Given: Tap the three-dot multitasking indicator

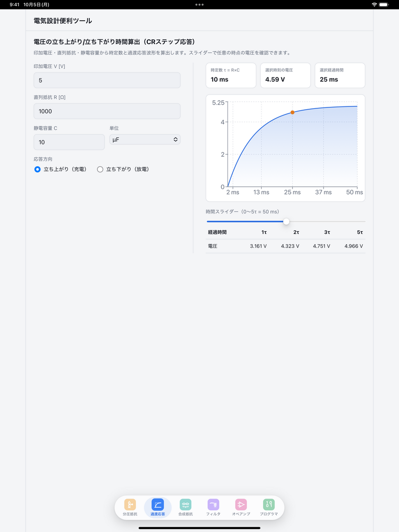Looking at the screenshot, I should [199, 5].
